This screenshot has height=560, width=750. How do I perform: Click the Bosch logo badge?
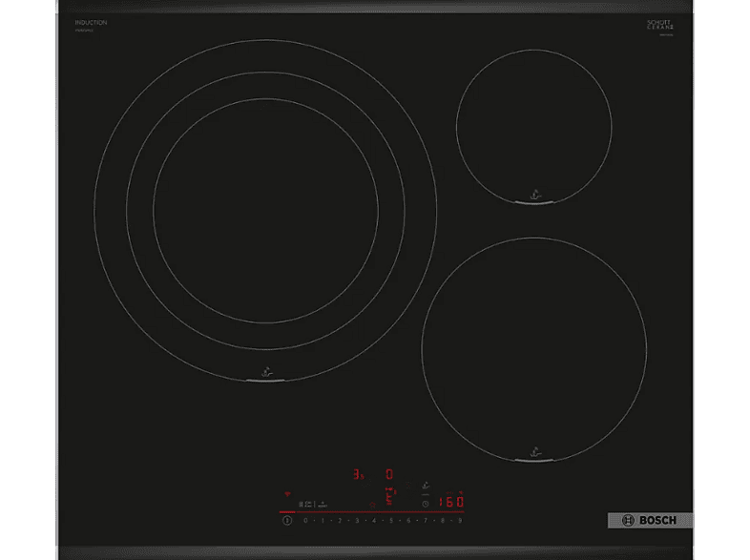tap(649, 520)
